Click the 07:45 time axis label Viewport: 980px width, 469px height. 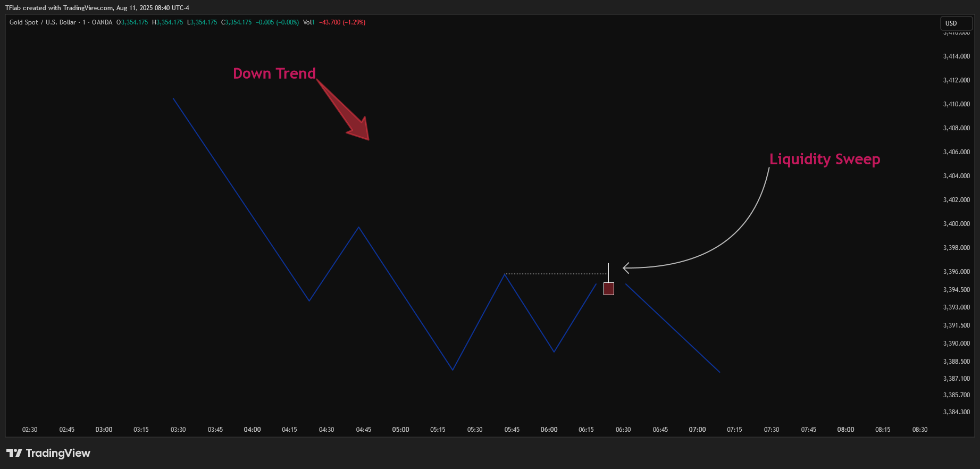[x=809, y=430]
